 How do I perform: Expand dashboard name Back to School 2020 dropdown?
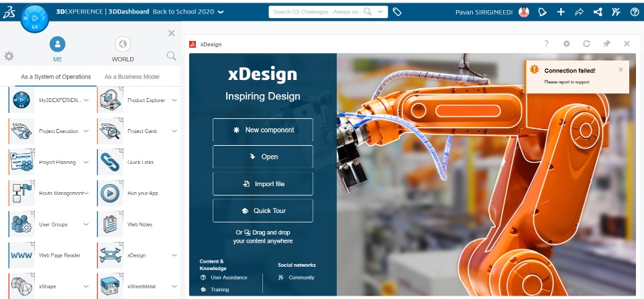(221, 12)
